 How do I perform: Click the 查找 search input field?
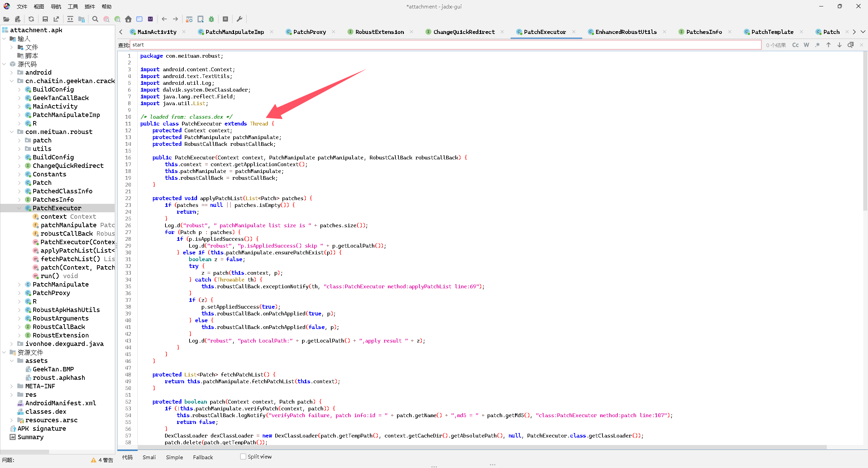441,45
